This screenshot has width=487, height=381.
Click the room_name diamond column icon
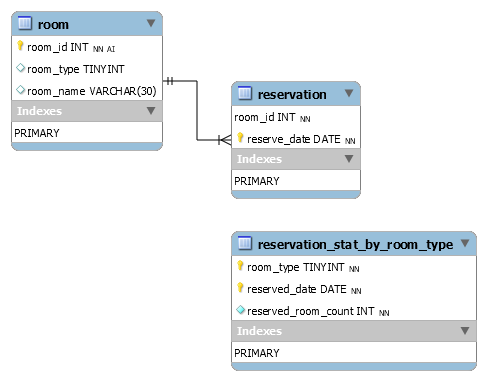21,90
